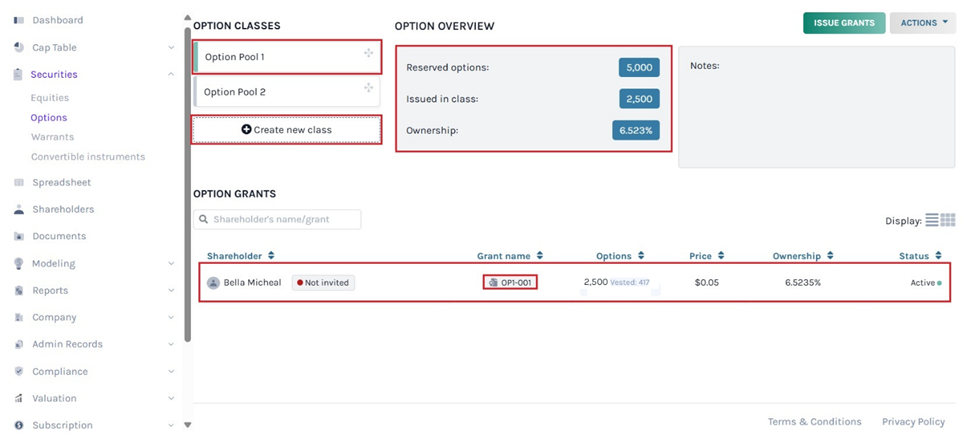The width and height of the screenshot is (975, 443).
Task: Open the Actions dropdown menu
Action: click(x=923, y=23)
